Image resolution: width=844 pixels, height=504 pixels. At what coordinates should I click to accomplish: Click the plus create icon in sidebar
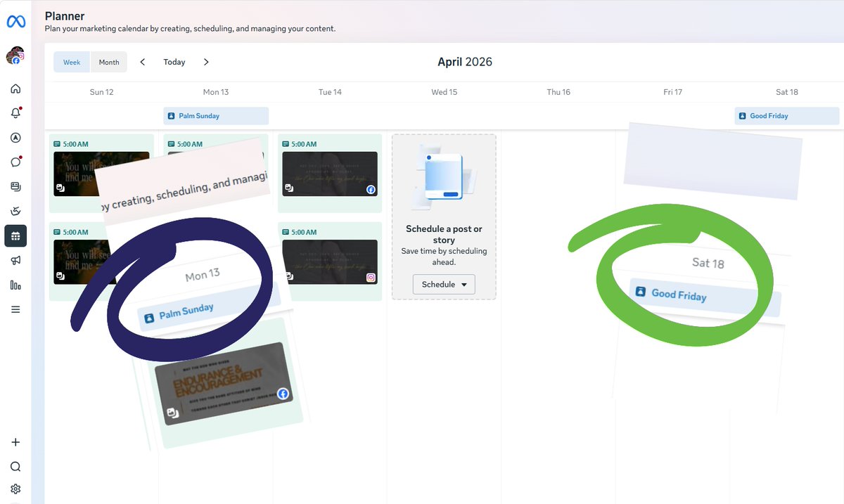pyautogui.click(x=15, y=442)
